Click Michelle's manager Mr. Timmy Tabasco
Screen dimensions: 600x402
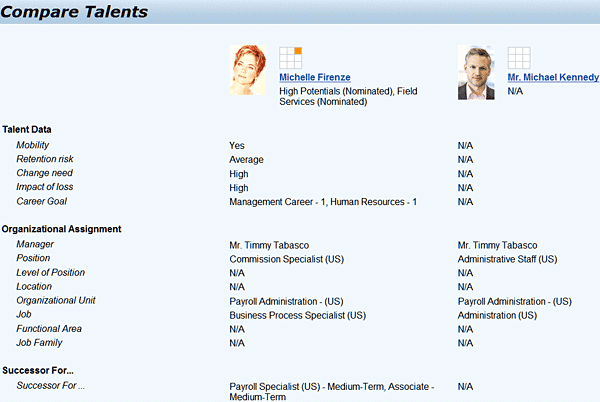tap(269, 245)
